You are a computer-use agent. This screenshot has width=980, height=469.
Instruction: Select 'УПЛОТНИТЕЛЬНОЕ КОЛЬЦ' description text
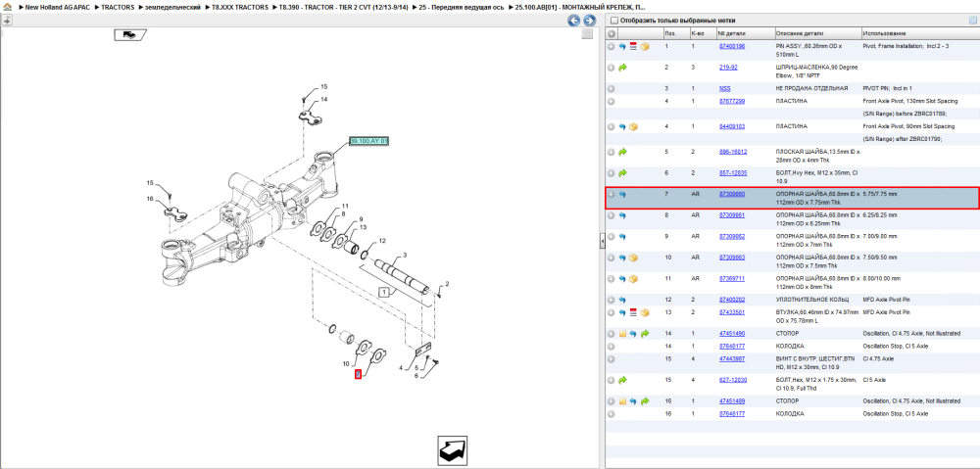tap(810, 301)
